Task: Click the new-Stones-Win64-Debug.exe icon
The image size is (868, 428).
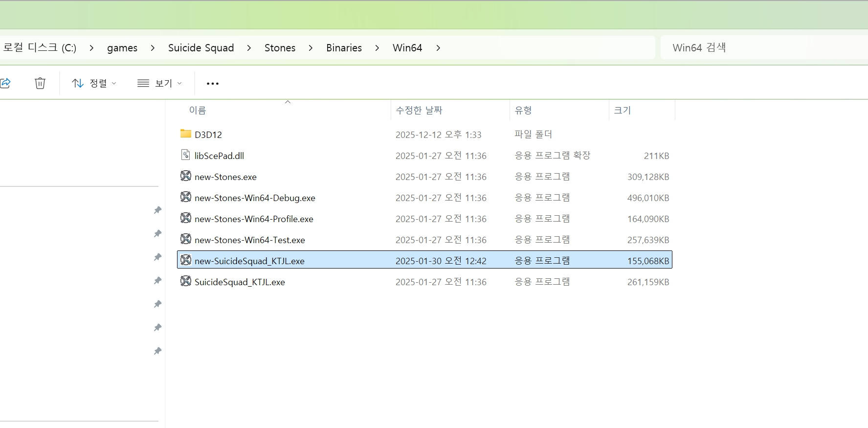Action: (x=186, y=197)
